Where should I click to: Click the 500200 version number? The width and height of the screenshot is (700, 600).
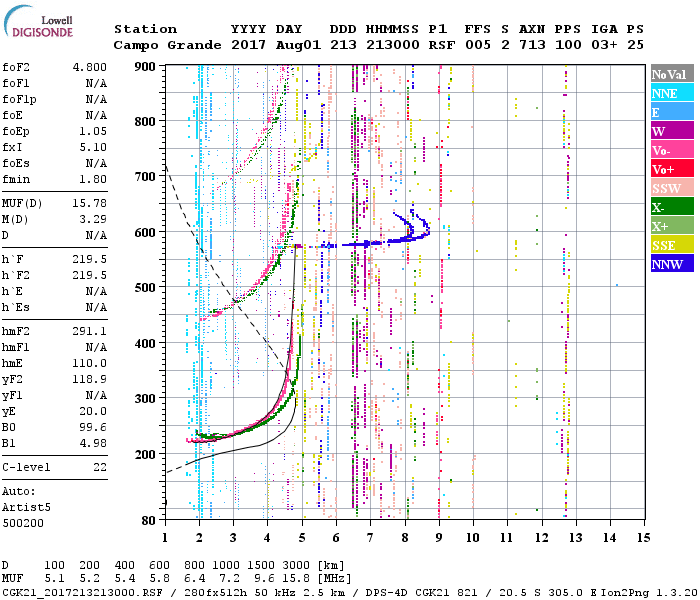(23, 523)
